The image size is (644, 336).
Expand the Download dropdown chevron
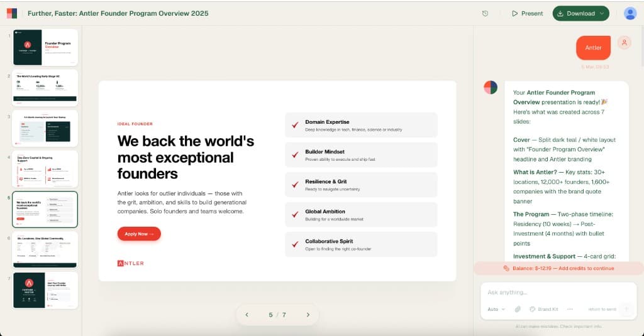pos(602,14)
